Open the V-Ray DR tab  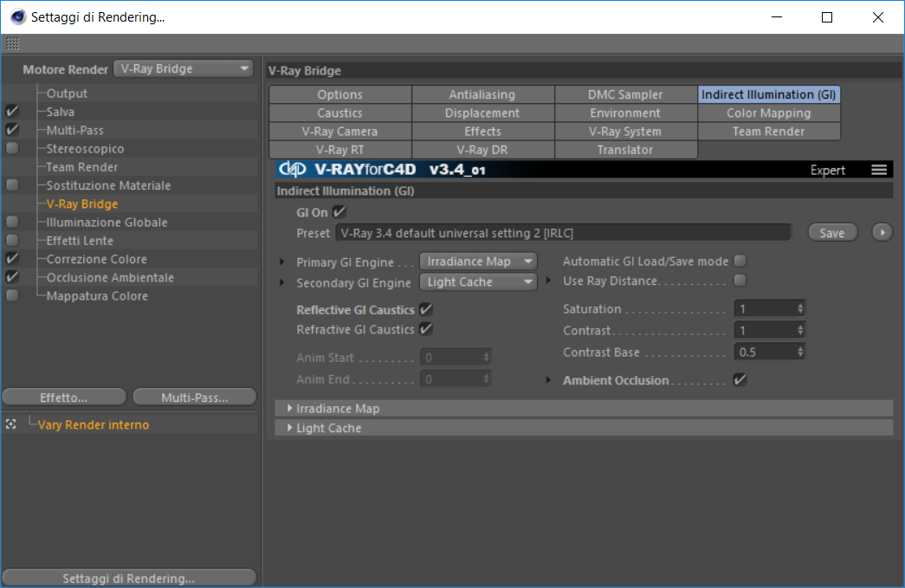(x=482, y=150)
